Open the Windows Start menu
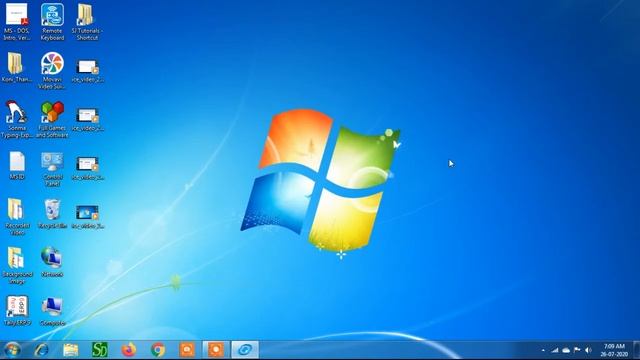 click(12, 350)
